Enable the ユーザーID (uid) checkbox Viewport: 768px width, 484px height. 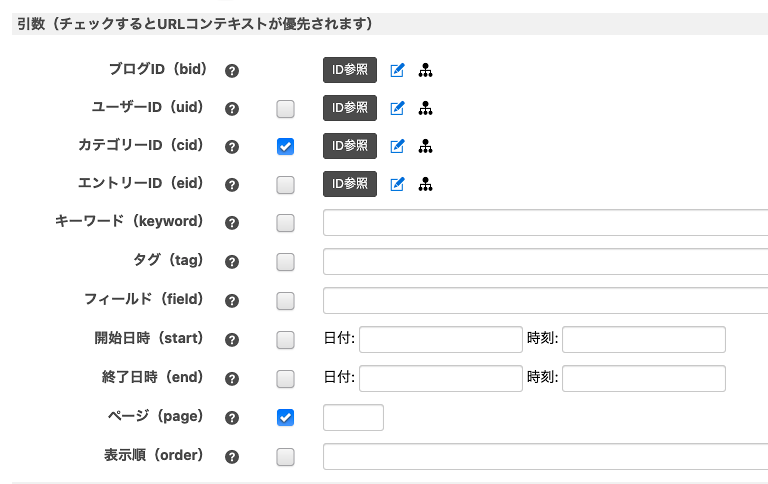(x=285, y=109)
